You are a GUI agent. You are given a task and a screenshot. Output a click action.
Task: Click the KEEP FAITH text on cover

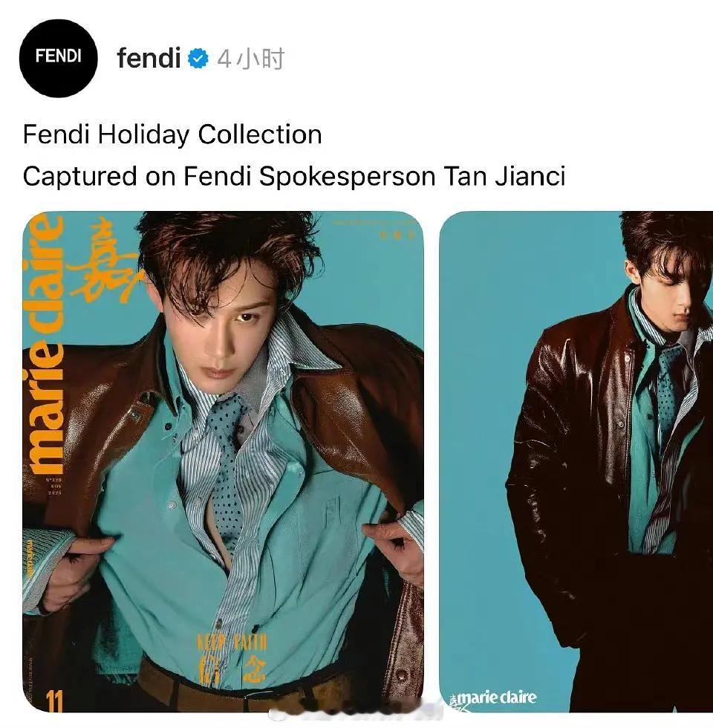(232, 643)
